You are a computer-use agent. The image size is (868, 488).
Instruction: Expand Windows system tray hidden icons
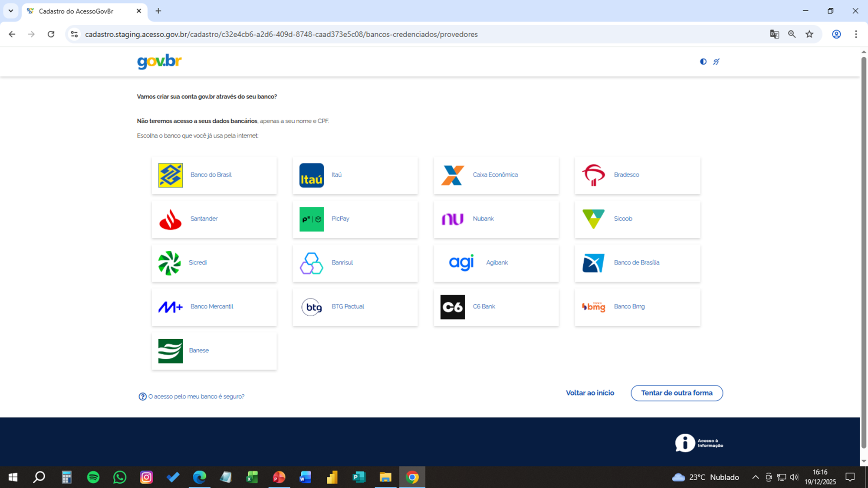tap(756, 477)
